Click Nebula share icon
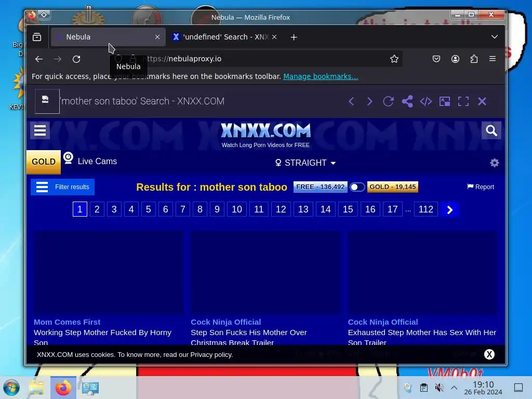 point(407,101)
